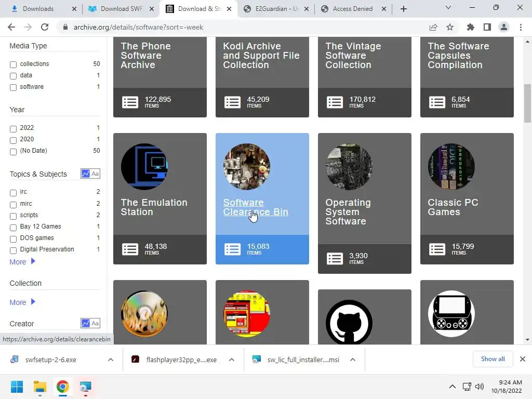
Task: Click the browser forward arrow
Action: click(x=28, y=27)
